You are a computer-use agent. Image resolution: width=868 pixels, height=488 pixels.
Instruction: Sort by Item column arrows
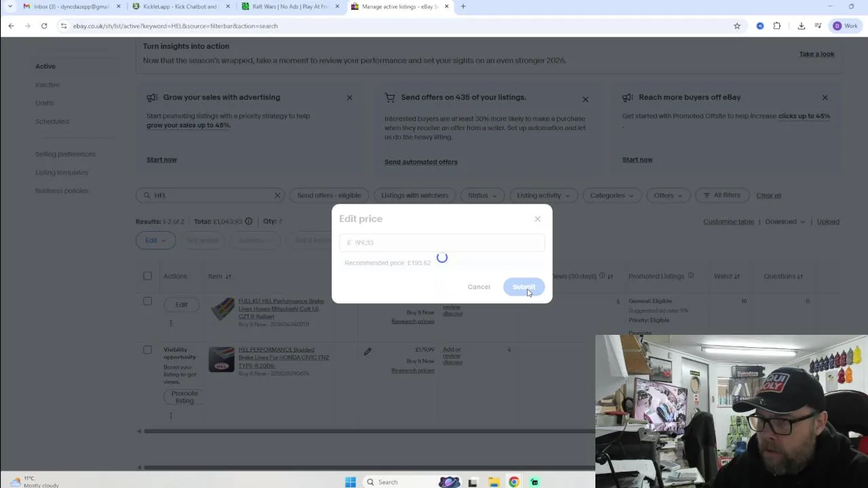tap(228, 277)
